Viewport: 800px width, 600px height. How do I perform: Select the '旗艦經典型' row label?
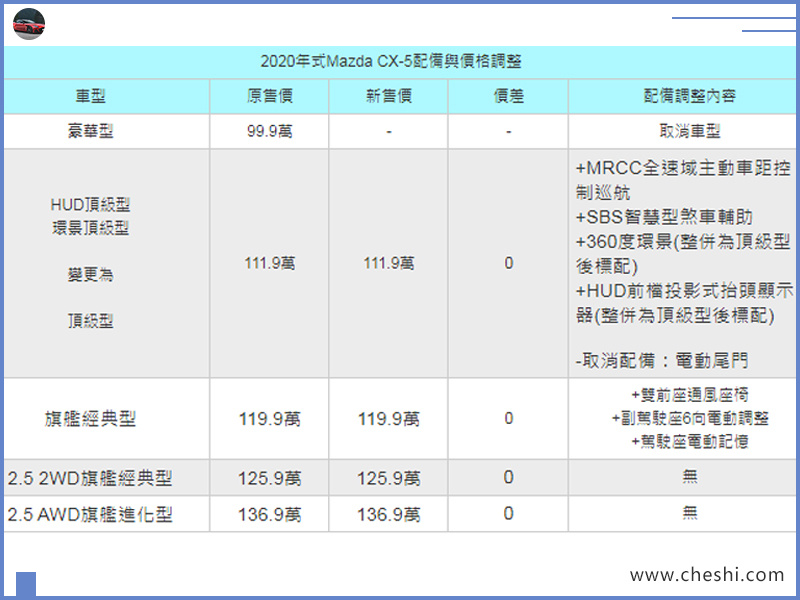(90, 419)
